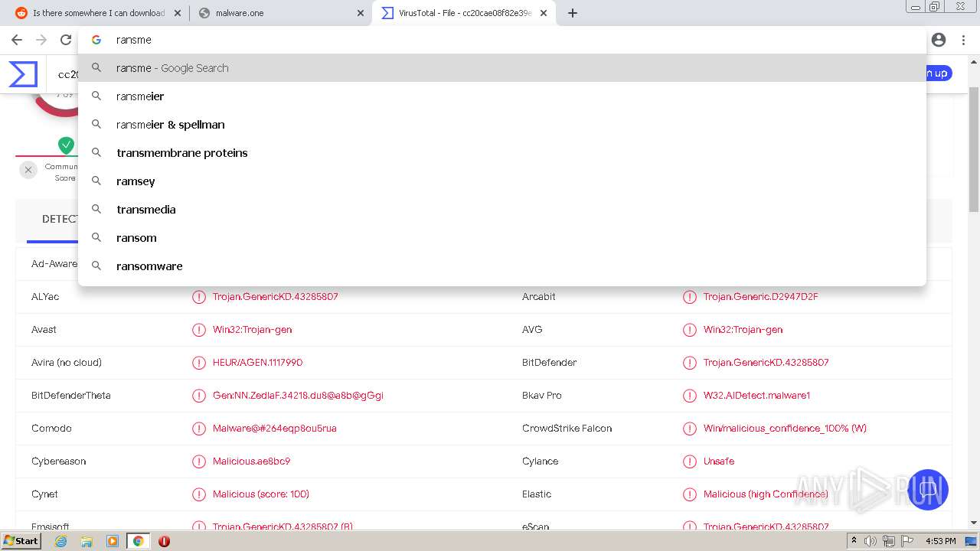Open a new tab with the plus icon

(573, 13)
